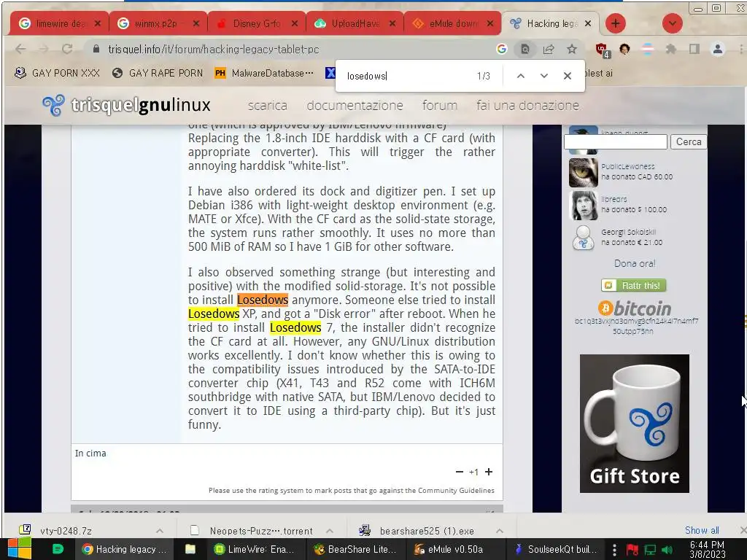Go back one page
Image resolution: width=747 pixels, height=560 pixels.
pos(20,49)
